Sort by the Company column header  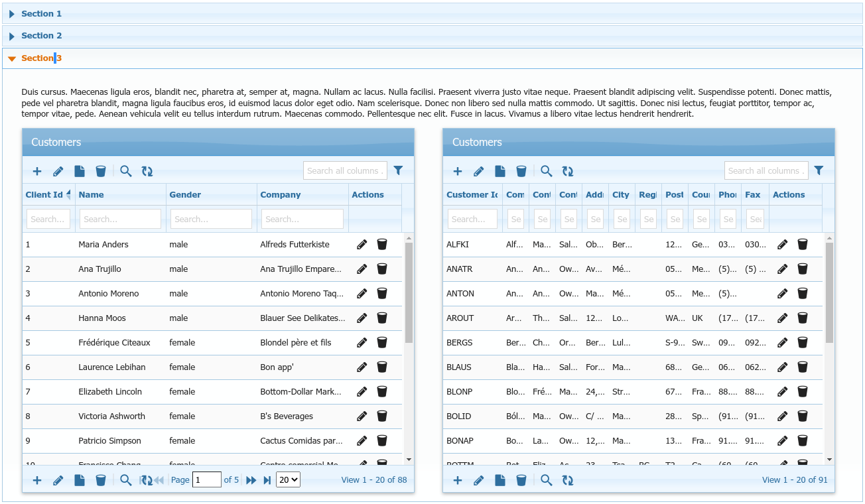(x=281, y=195)
